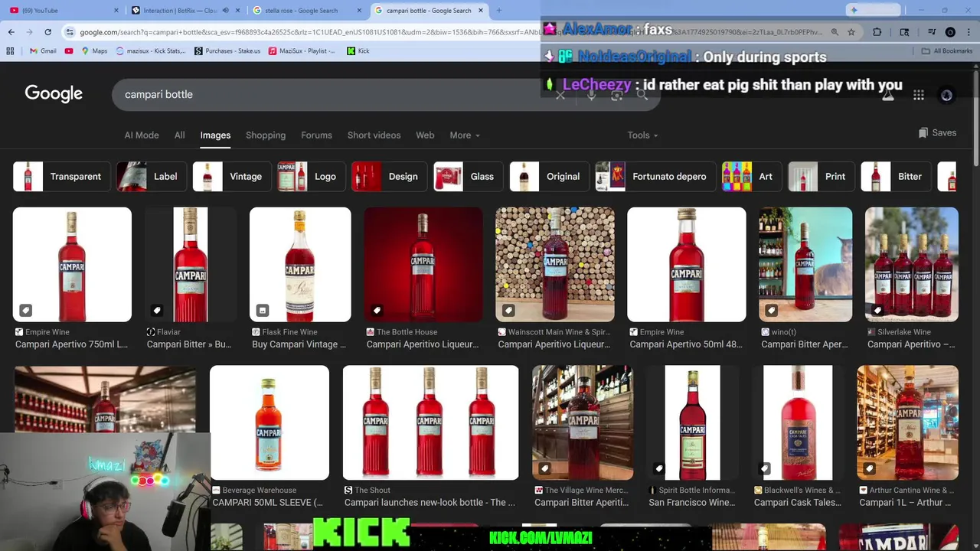This screenshot has height=551, width=980.
Task: Switch to Forums results tab
Action: [316, 135]
